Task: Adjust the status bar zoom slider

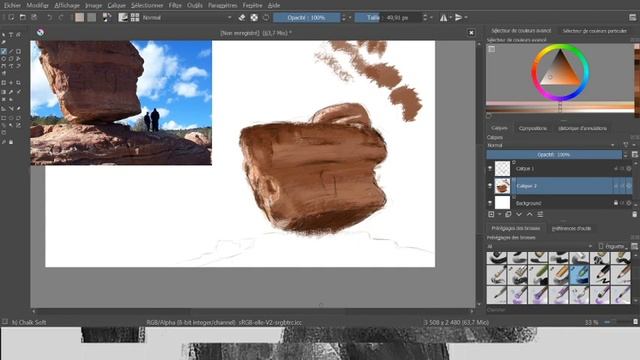Action: point(615,322)
